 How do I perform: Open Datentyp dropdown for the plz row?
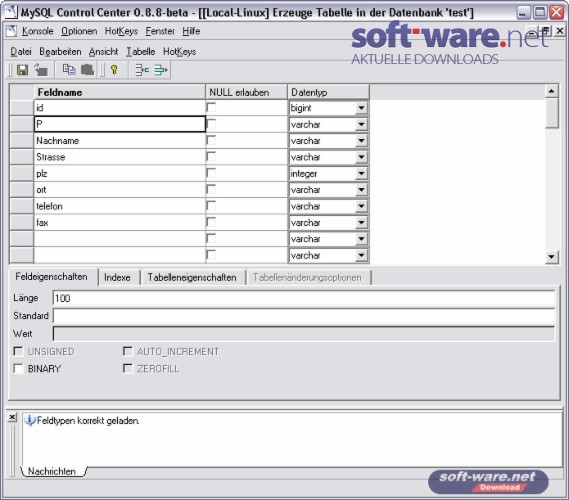tap(361, 173)
